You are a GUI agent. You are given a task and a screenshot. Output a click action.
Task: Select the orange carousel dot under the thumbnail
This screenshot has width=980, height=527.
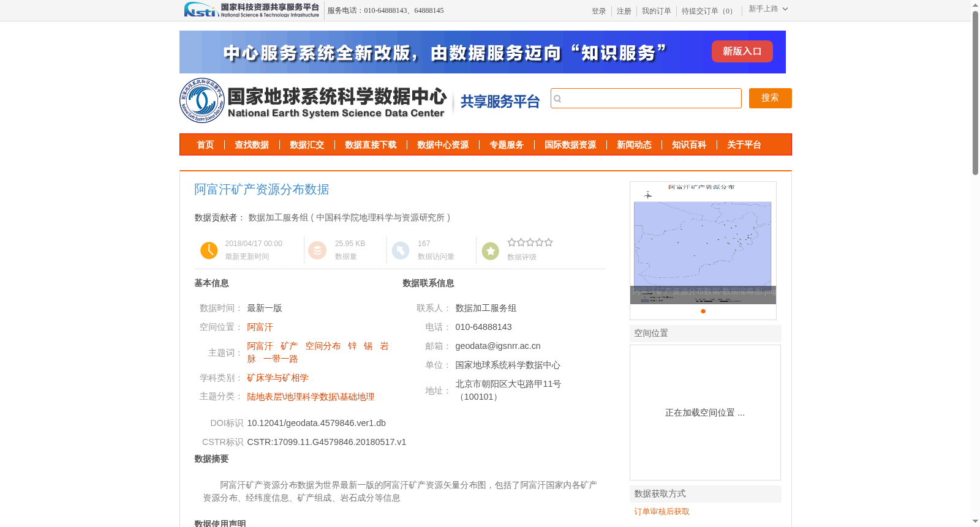click(703, 311)
